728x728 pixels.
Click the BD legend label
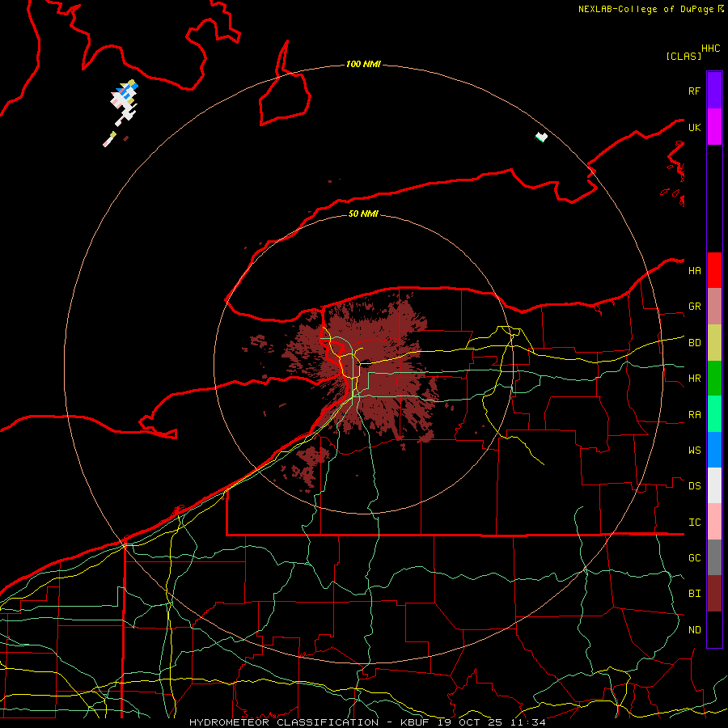(x=695, y=343)
